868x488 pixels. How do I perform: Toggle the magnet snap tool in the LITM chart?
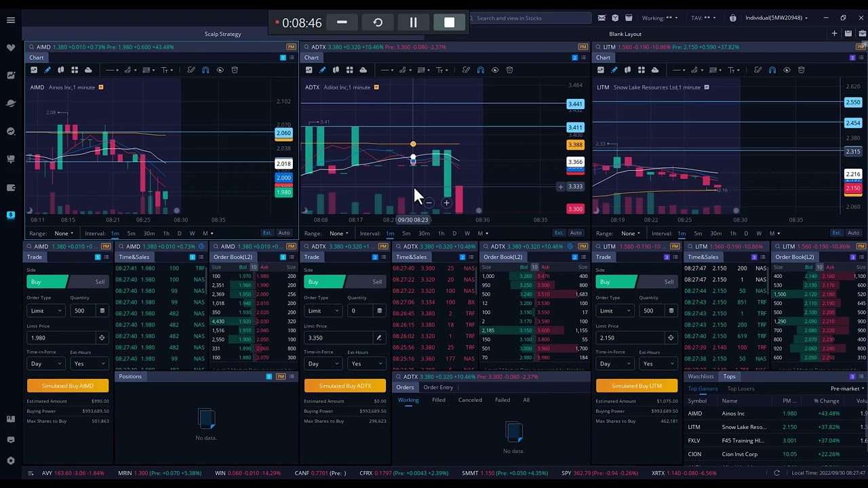[x=772, y=70]
